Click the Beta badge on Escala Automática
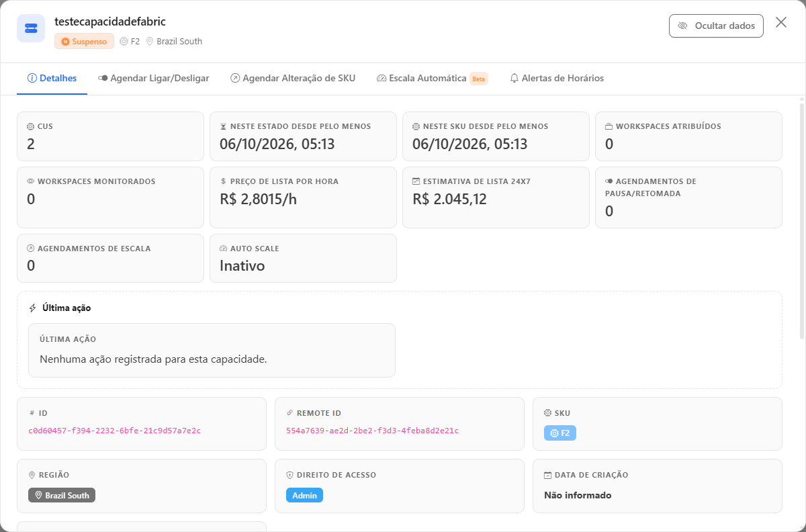 [479, 79]
